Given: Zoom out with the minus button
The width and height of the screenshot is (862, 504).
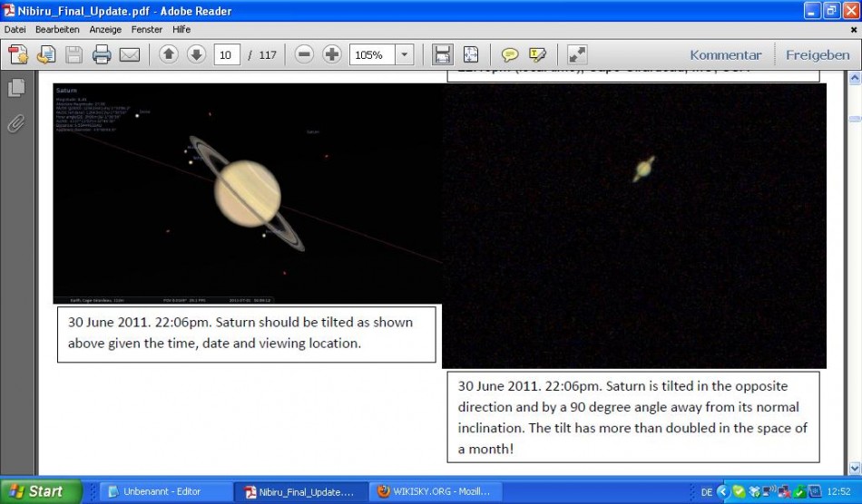Looking at the screenshot, I should click(305, 54).
